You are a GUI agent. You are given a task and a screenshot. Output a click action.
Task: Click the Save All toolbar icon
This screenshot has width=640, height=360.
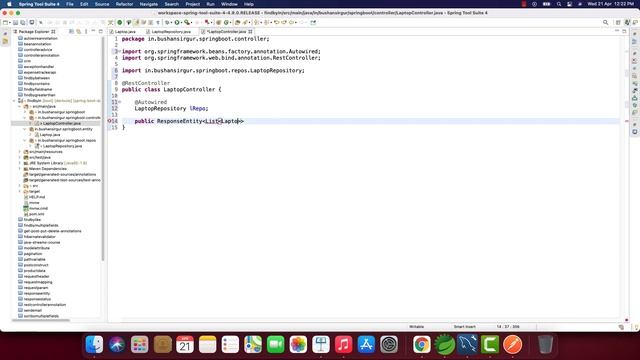pos(22,22)
